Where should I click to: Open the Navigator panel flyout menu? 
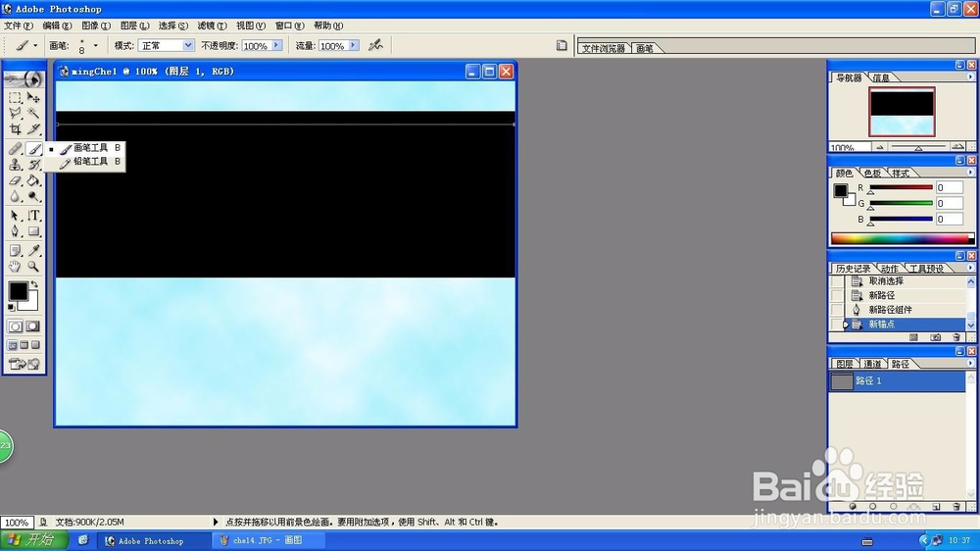(970, 76)
